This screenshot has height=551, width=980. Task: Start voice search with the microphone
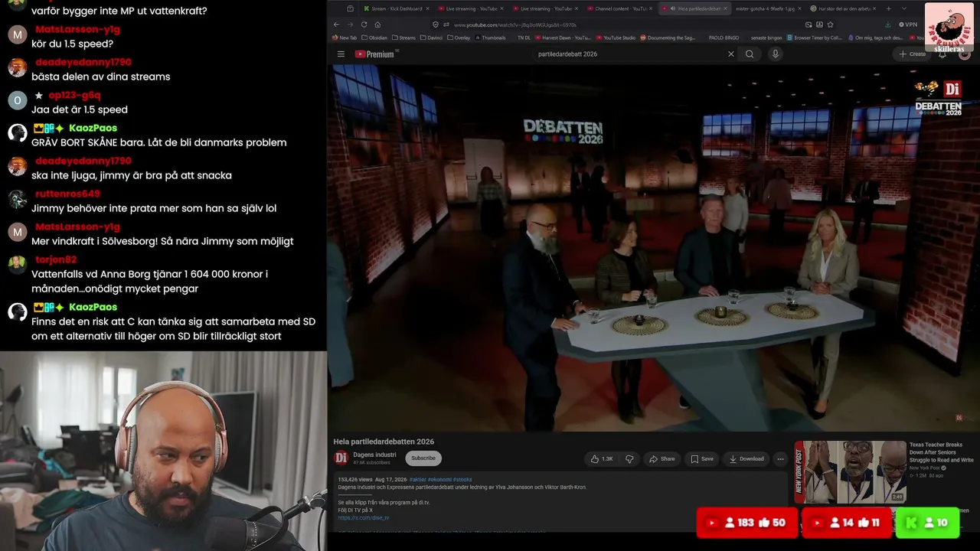coord(776,54)
